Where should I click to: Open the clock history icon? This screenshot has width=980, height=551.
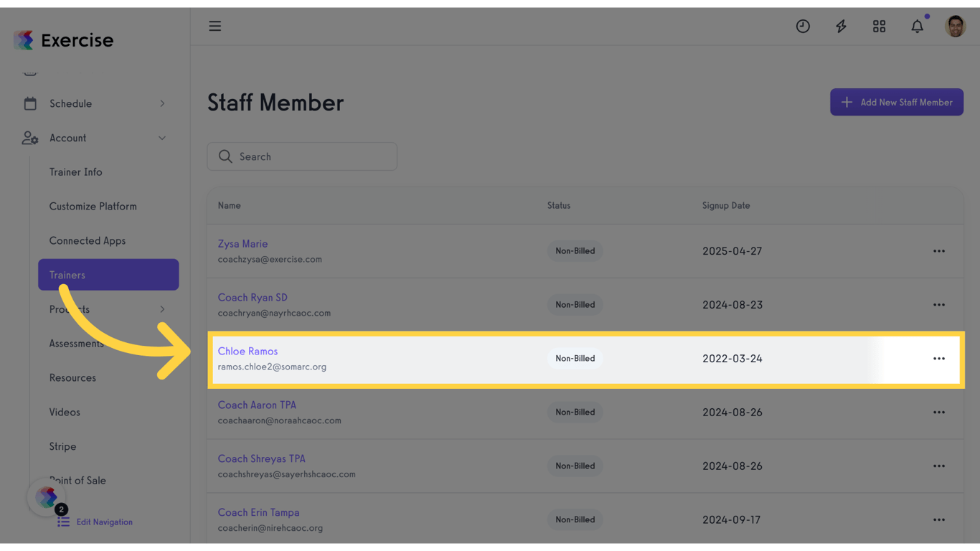click(803, 27)
